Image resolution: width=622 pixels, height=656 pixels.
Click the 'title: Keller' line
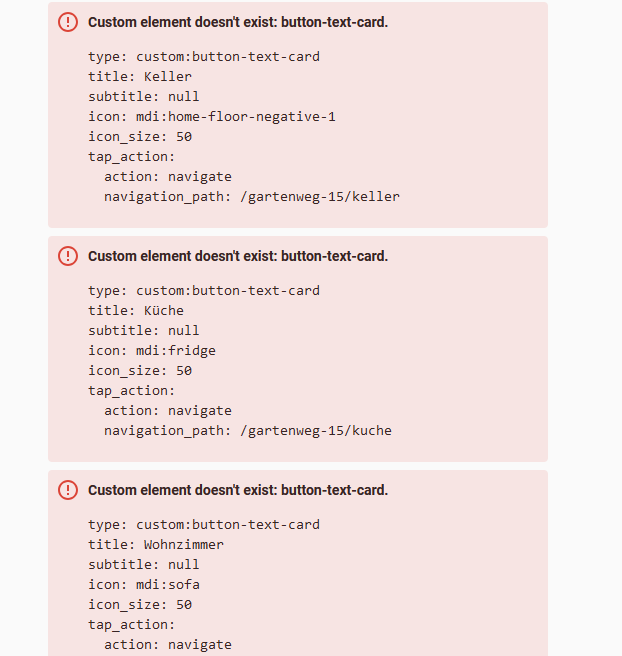[x=140, y=76]
